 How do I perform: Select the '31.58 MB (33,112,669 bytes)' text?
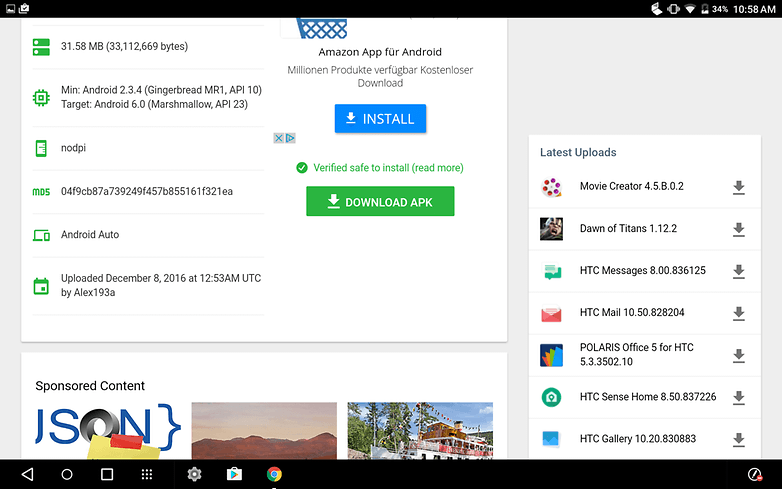tap(124, 46)
